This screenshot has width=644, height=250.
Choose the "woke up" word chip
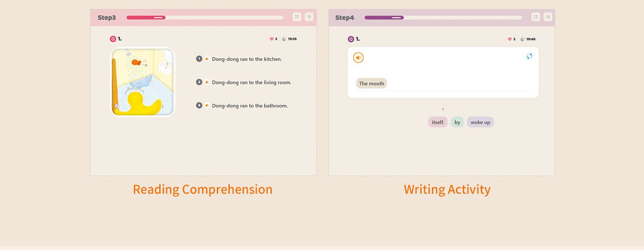pos(480,122)
